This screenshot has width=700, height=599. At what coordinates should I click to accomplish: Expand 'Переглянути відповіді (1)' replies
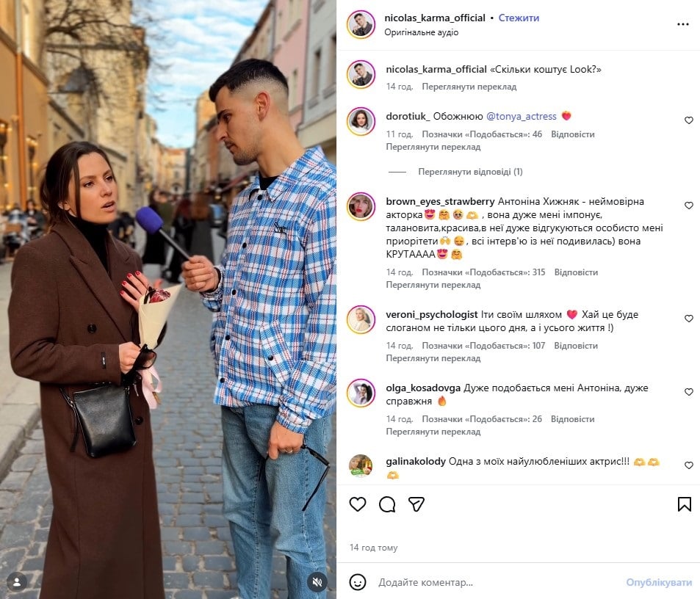coord(470,172)
